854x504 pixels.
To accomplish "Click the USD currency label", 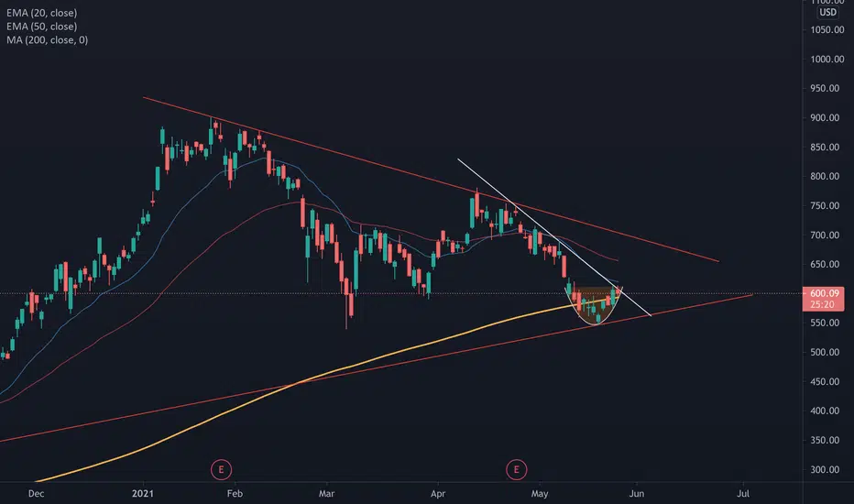I will [827, 12].
